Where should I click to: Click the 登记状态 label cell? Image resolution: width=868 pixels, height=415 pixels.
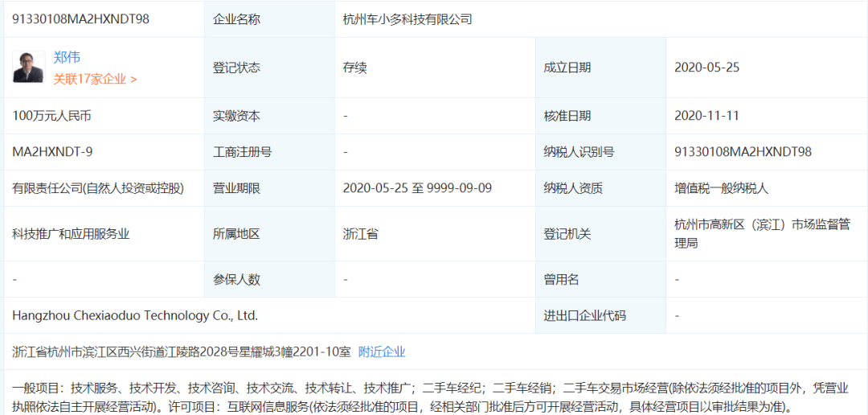pyautogui.click(x=269, y=68)
